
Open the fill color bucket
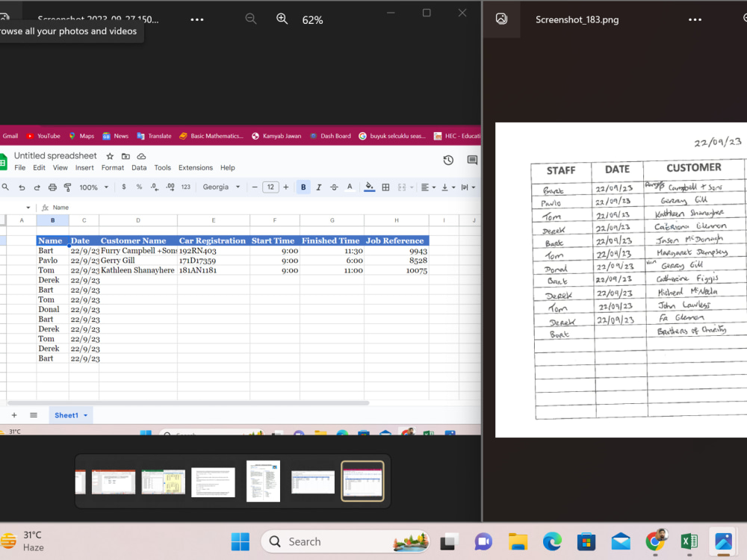coord(369,187)
